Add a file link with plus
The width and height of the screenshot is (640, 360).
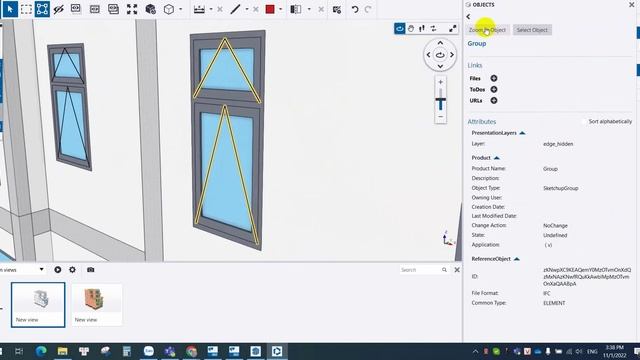(x=494, y=78)
